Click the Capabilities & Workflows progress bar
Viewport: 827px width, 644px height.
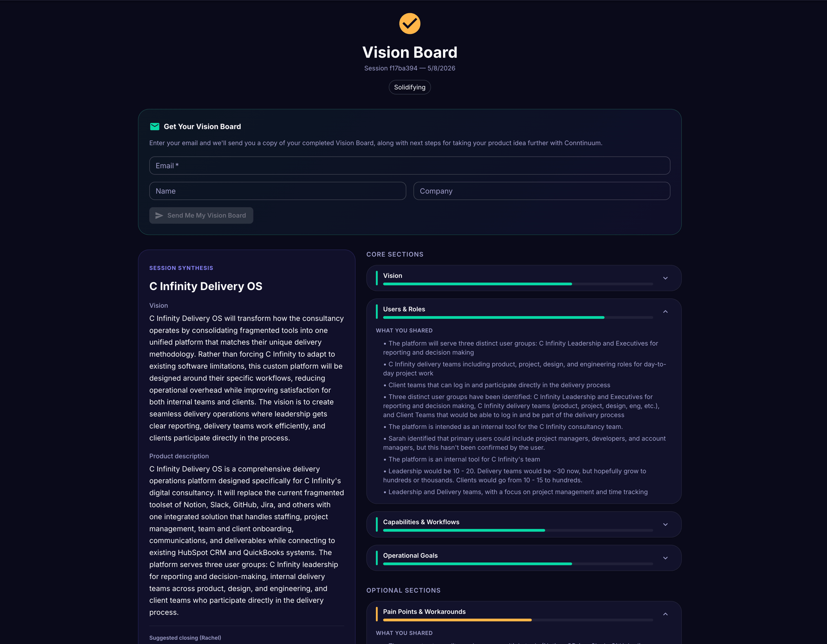[x=518, y=530]
